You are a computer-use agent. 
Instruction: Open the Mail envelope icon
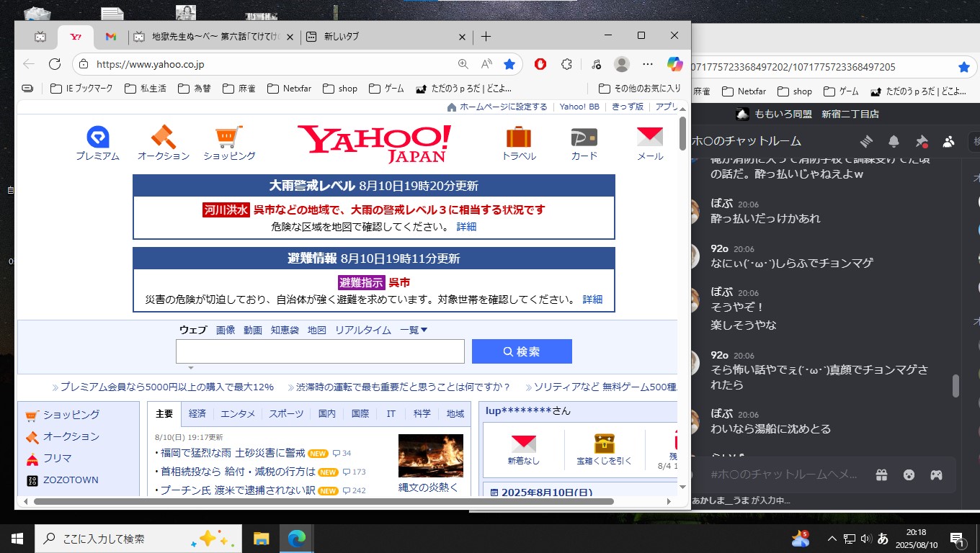click(x=650, y=137)
